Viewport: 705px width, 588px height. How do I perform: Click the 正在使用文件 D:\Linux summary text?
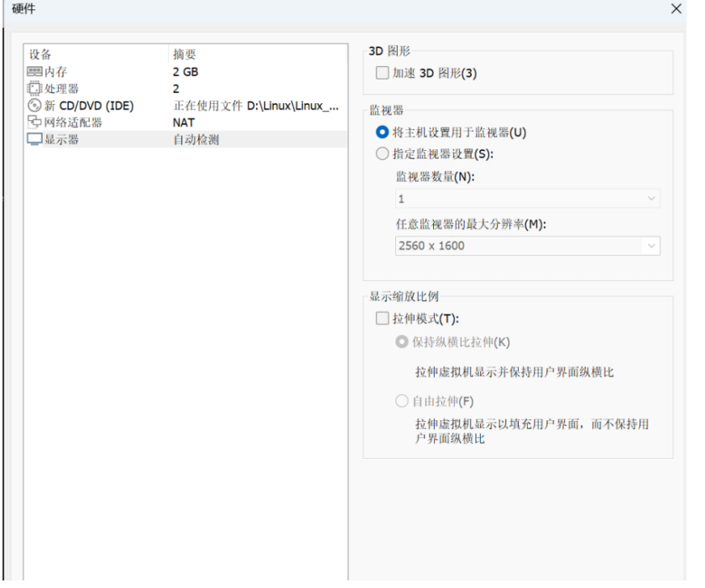point(256,106)
